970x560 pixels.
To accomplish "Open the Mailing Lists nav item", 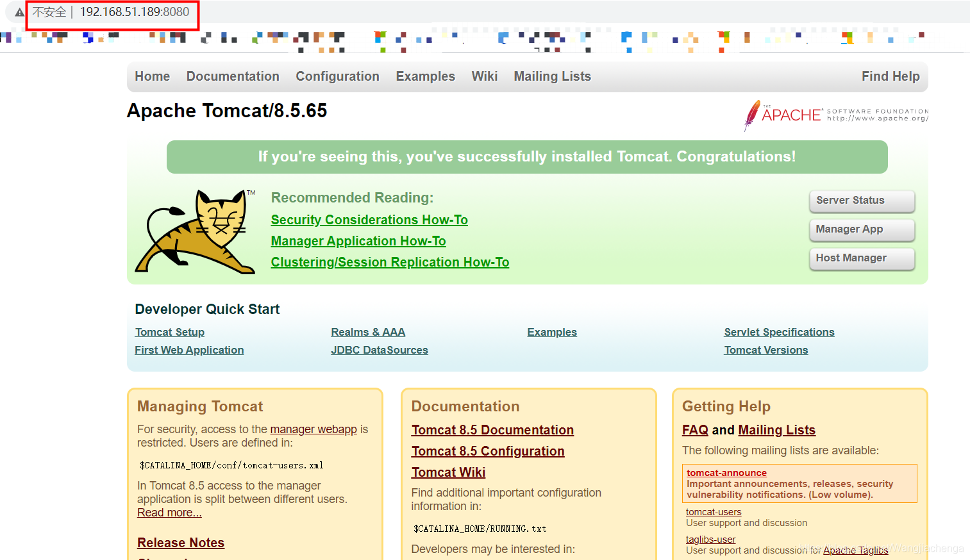I will pyautogui.click(x=552, y=76).
